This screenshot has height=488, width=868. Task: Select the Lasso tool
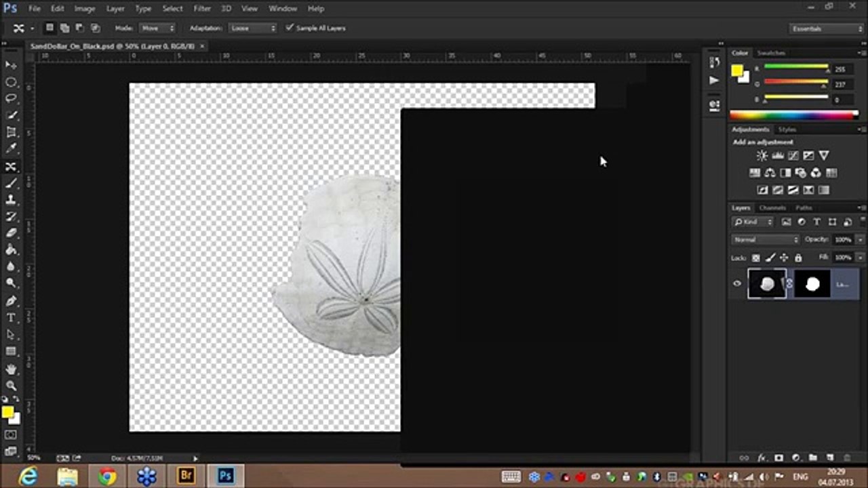point(11,98)
